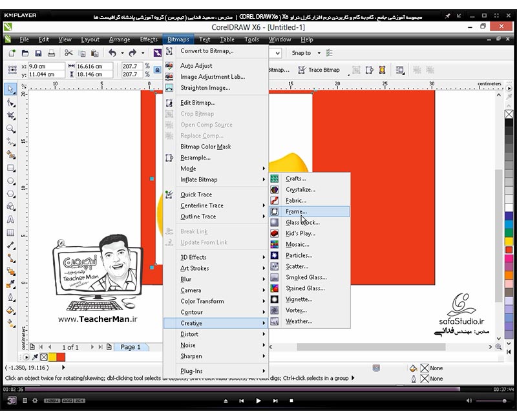Choose Vignette... effect
517x420 pixels.
click(310, 299)
